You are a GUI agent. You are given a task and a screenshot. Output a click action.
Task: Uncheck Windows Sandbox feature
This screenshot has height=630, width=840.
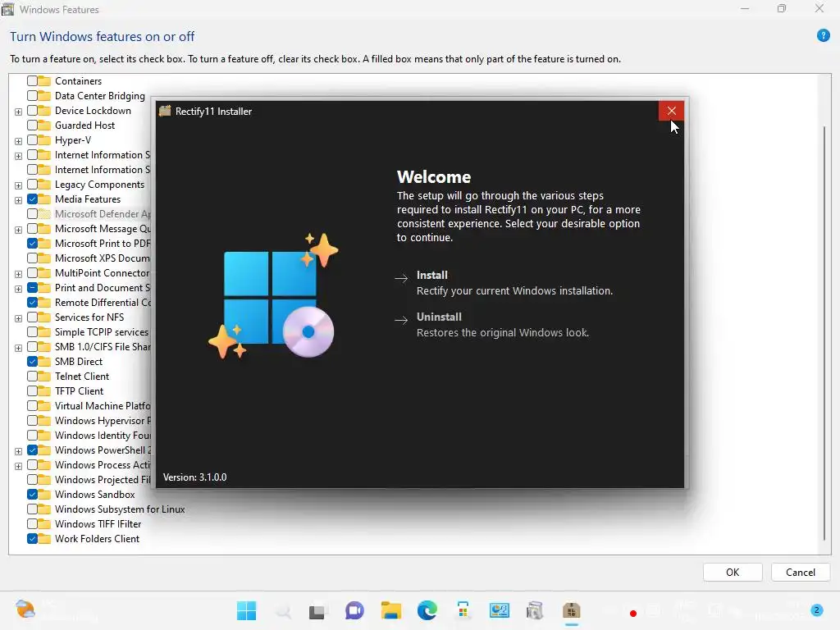(x=32, y=495)
